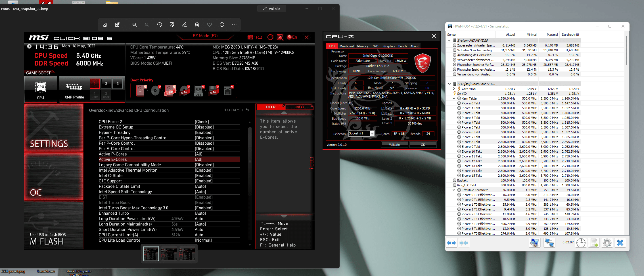This screenshot has width=644, height=276.
Task: Switch to the HELP tab in BIOS
Action: [x=271, y=107]
